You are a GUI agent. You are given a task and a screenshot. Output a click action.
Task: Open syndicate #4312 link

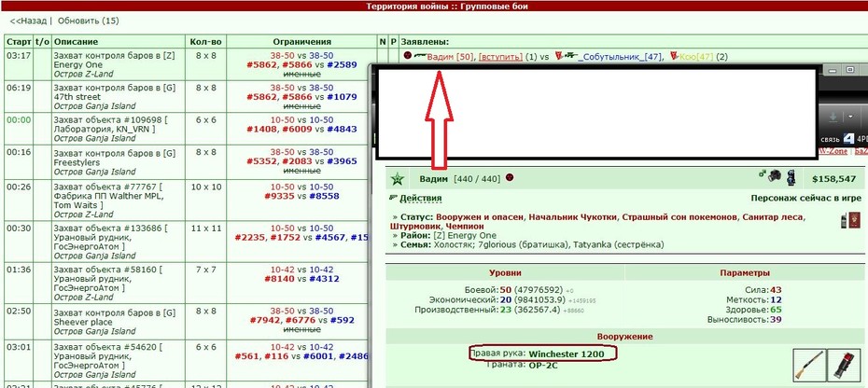(324, 279)
